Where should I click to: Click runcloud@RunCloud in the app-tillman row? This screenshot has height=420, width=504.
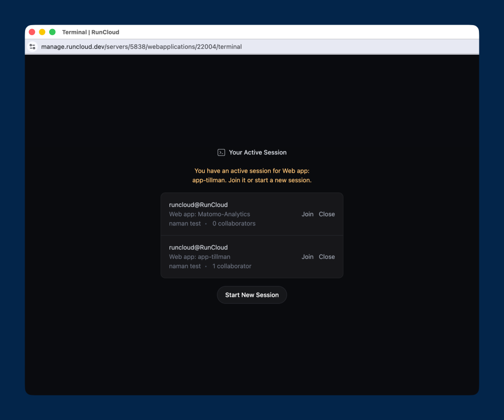tap(198, 248)
